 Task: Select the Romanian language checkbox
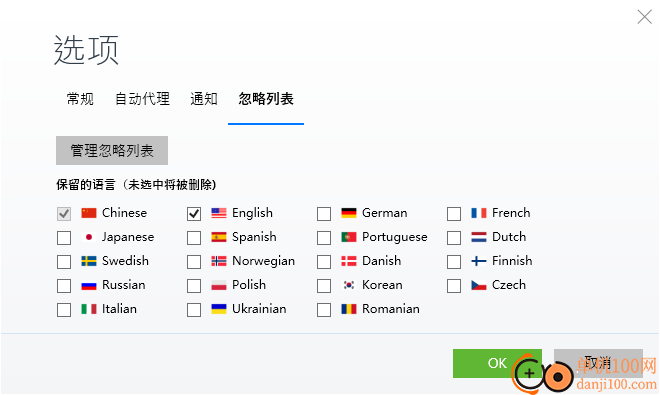[324, 310]
